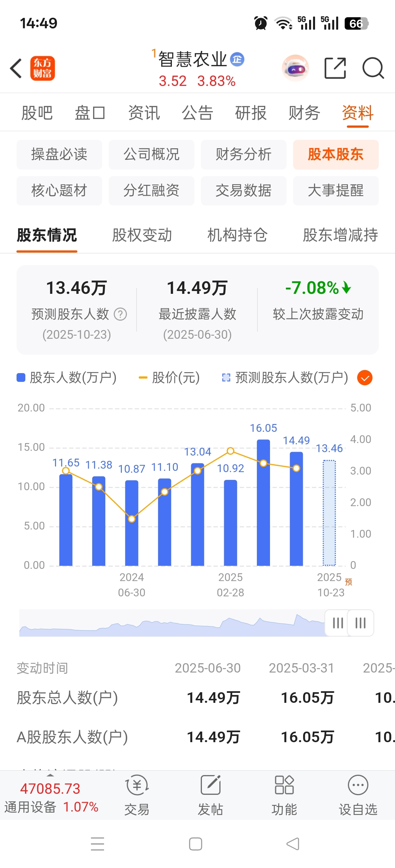
Task: Open 核心题材 section
Action: (x=59, y=190)
